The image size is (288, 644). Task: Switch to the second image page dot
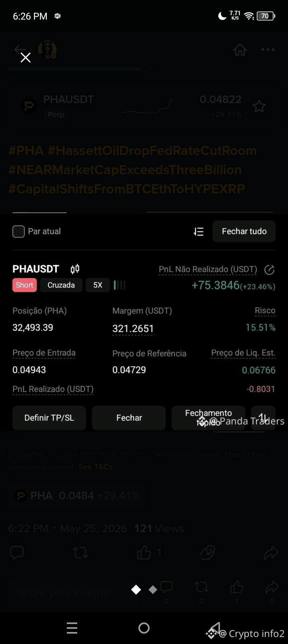(x=153, y=590)
